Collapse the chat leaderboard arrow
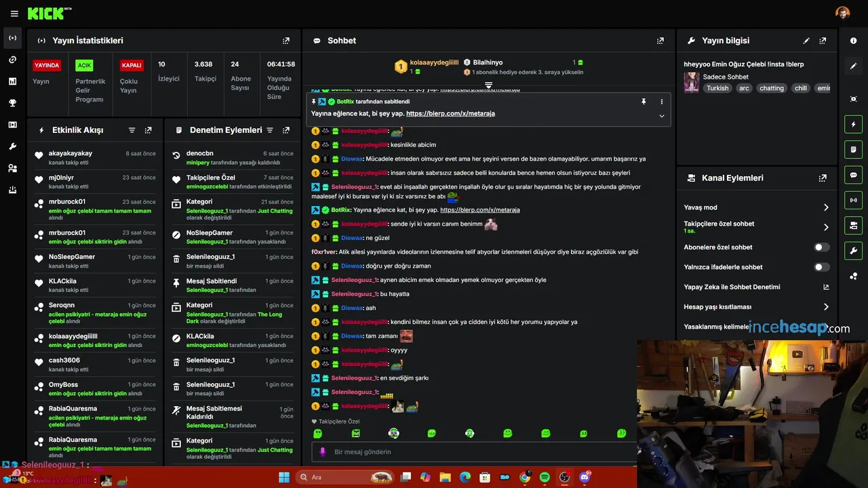The image size is (868, 488). click(488, 85)
